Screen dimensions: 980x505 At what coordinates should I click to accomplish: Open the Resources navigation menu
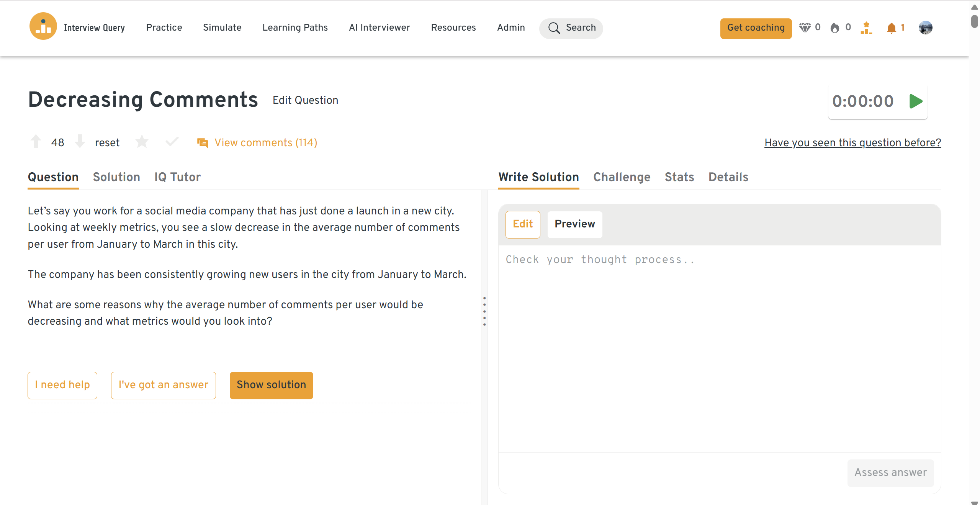(x=453, y=28)
